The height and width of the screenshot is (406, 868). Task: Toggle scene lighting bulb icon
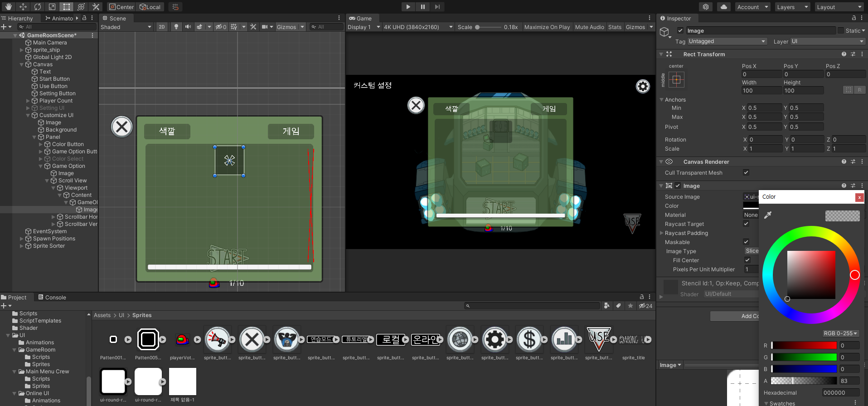[176, 27]
